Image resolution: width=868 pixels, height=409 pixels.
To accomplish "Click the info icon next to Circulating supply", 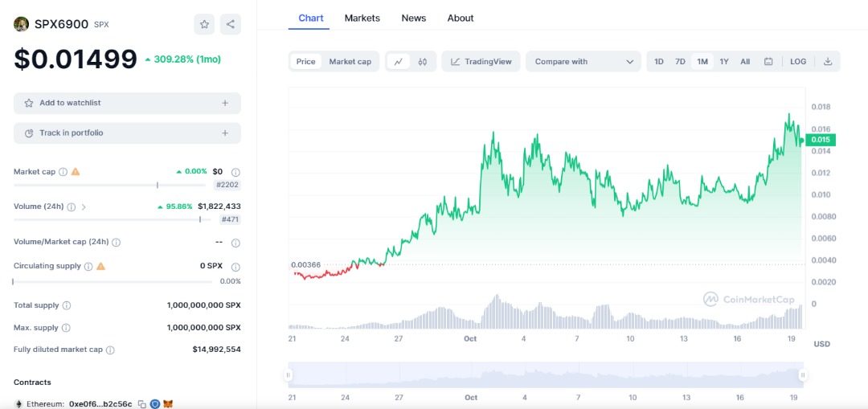I will point(88,266).
